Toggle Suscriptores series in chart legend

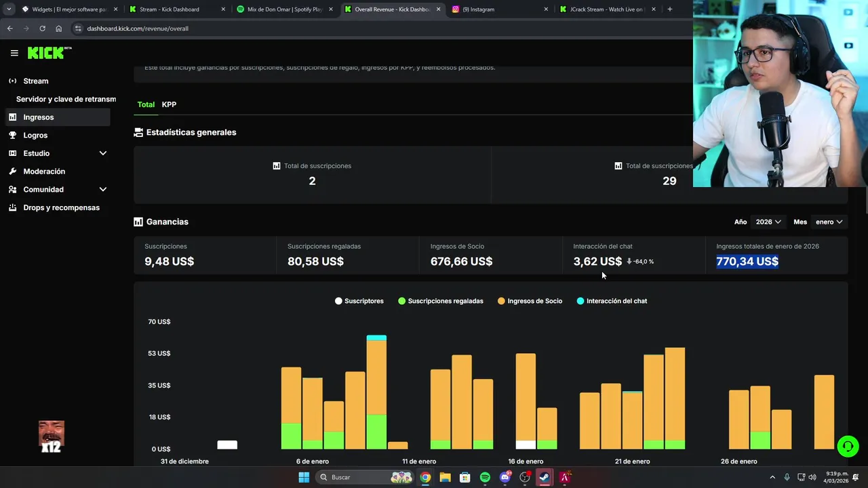point(359,301)
